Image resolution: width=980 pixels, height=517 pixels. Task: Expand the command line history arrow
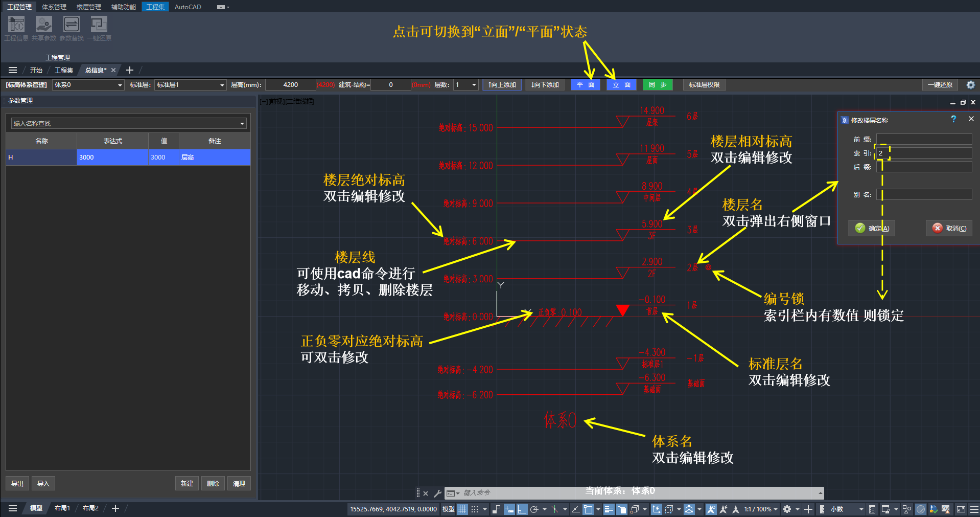[821, 493]
